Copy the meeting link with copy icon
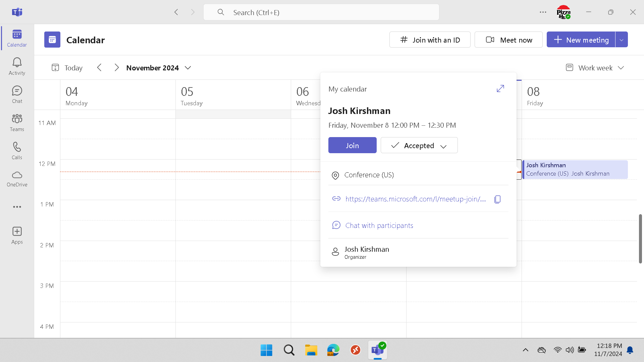 497,199
